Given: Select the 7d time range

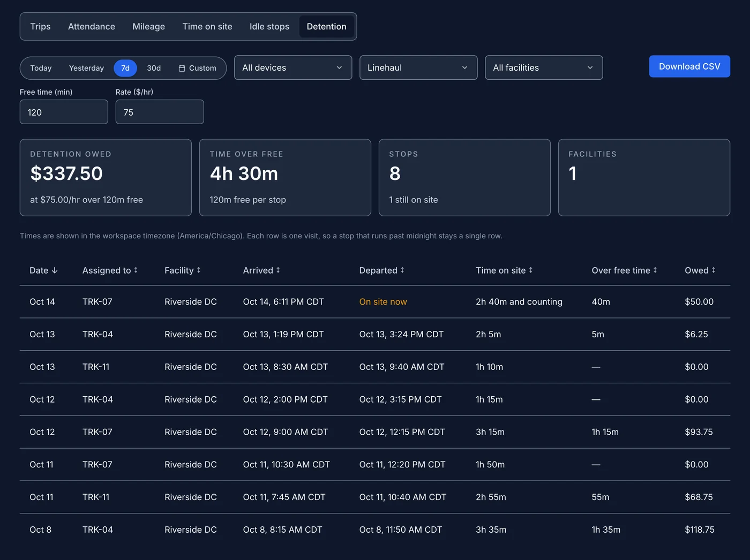Looking at the screenshot, I should [125, 68].
